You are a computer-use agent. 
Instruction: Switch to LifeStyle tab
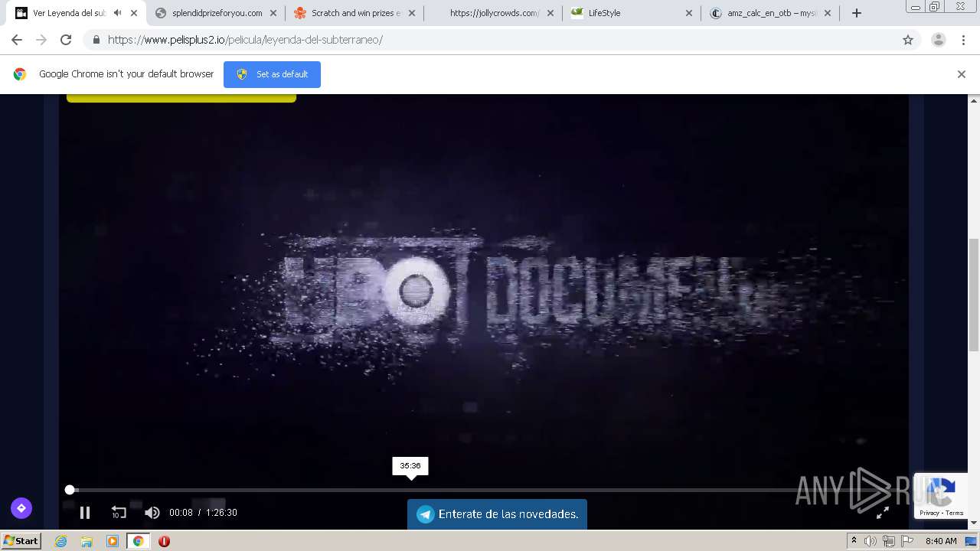(632, 13)
